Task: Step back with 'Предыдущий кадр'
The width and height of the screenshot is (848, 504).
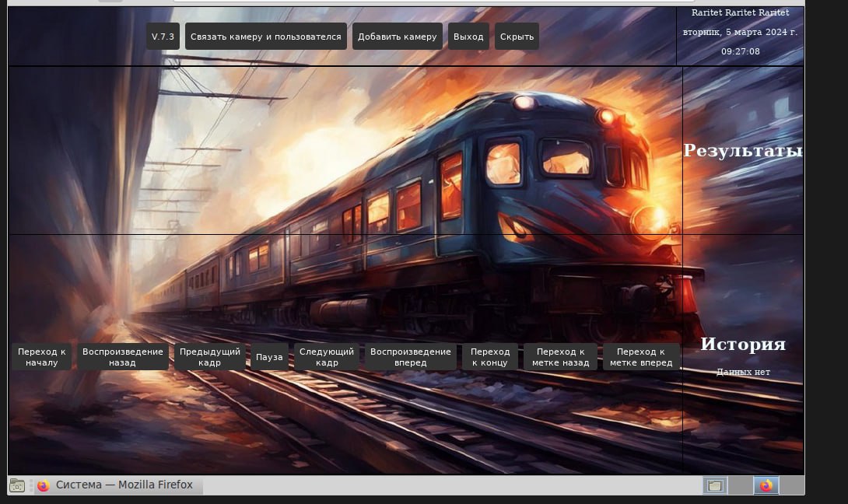Action: pos(210,357)
